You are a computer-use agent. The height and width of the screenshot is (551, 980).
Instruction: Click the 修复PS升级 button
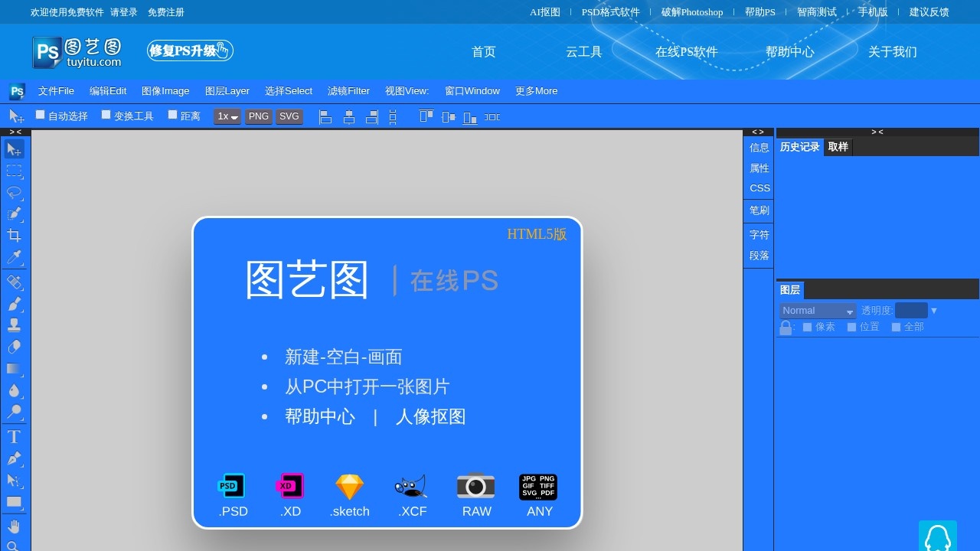point(190,51)
